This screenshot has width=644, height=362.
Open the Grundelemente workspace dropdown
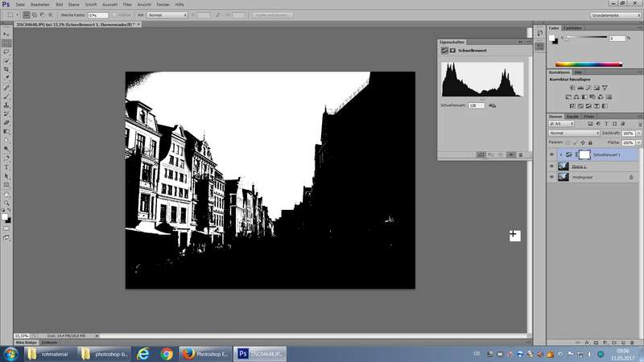614,14
